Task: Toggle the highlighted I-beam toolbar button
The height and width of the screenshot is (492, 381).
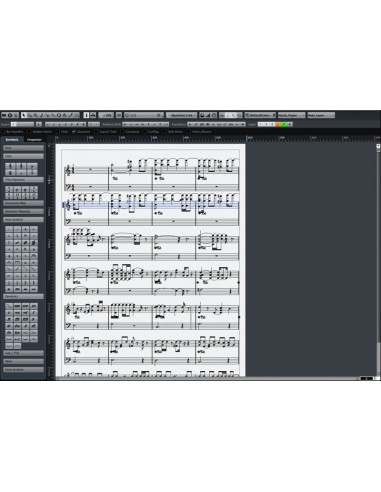Action: point(86,115)
